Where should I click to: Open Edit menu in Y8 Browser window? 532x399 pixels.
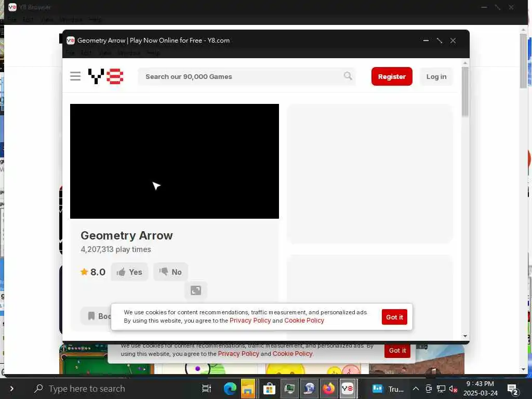pyautogui.click(x=28, y=19)
